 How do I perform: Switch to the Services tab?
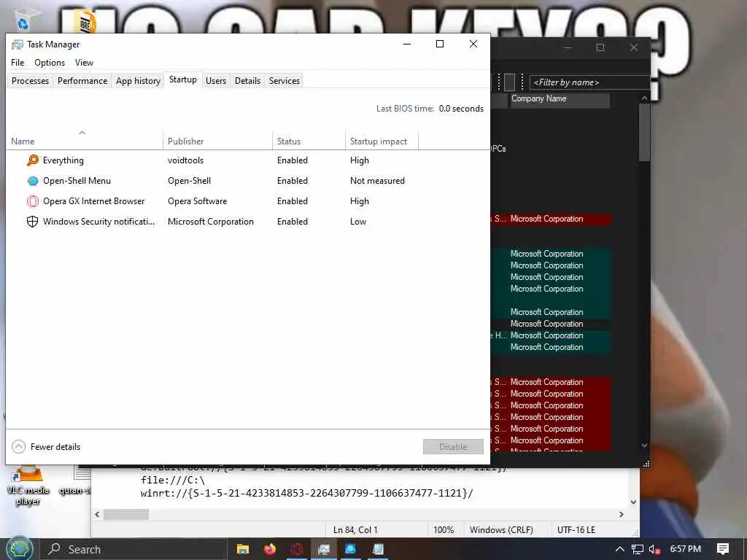click(285, 81)
